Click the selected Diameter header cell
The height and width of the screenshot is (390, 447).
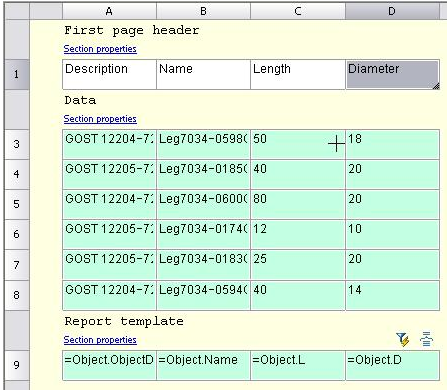[x=392, y=74]
